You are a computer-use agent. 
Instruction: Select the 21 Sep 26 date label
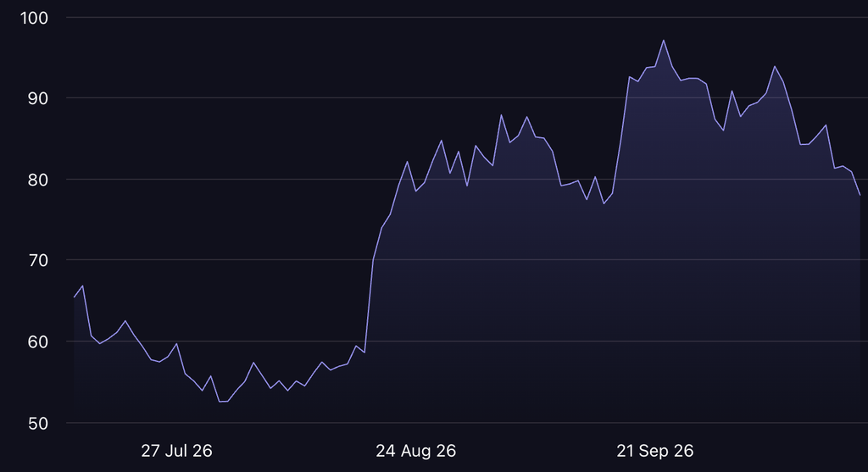tap(655, 451)
